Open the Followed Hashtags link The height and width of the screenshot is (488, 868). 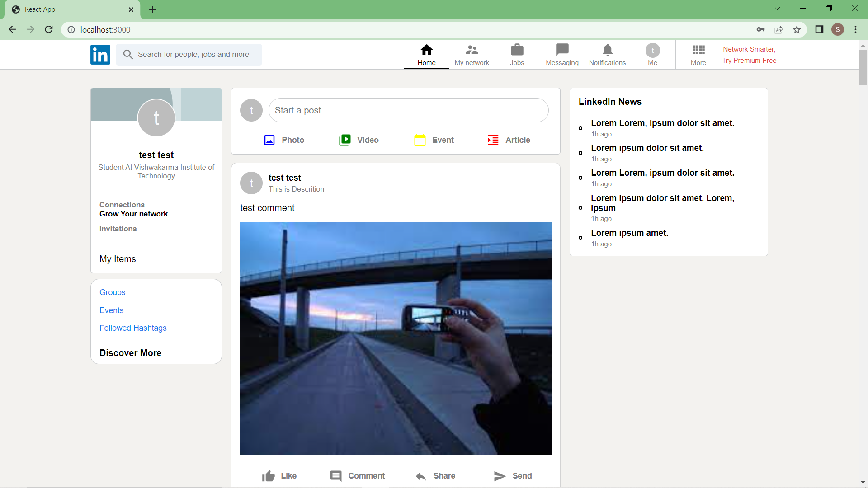pyautogui.click(x=133, y=328)
